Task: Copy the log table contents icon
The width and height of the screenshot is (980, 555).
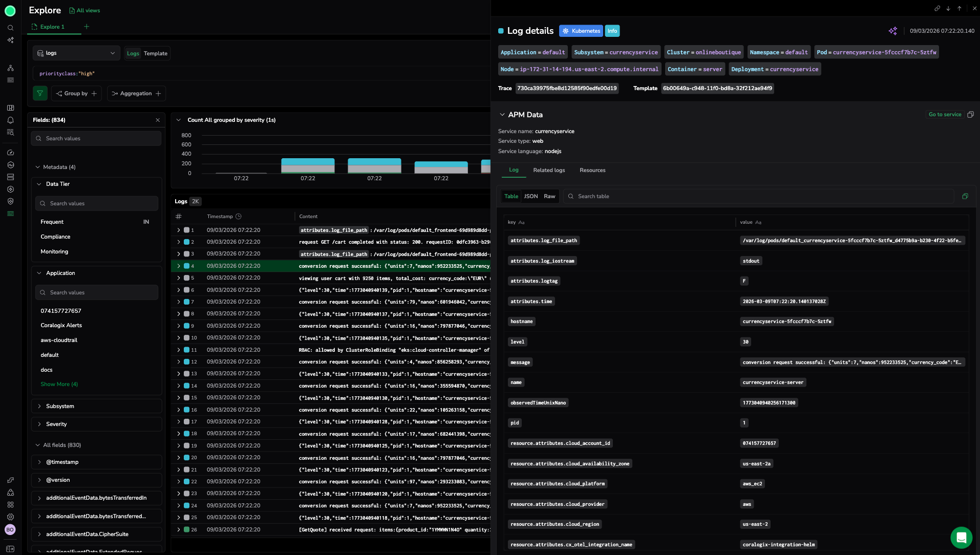Action: tap(965, 197)
